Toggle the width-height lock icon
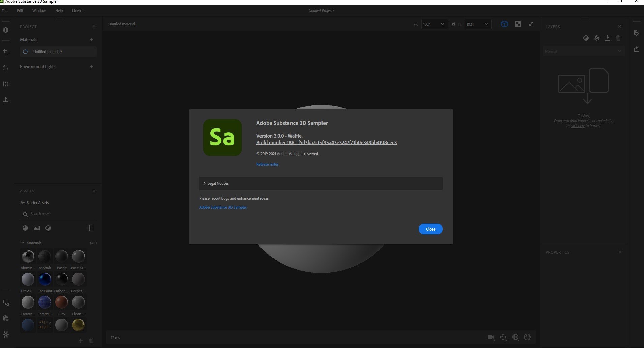The width and height of the screenshot is (644, 348). click(x=454, y=24)
